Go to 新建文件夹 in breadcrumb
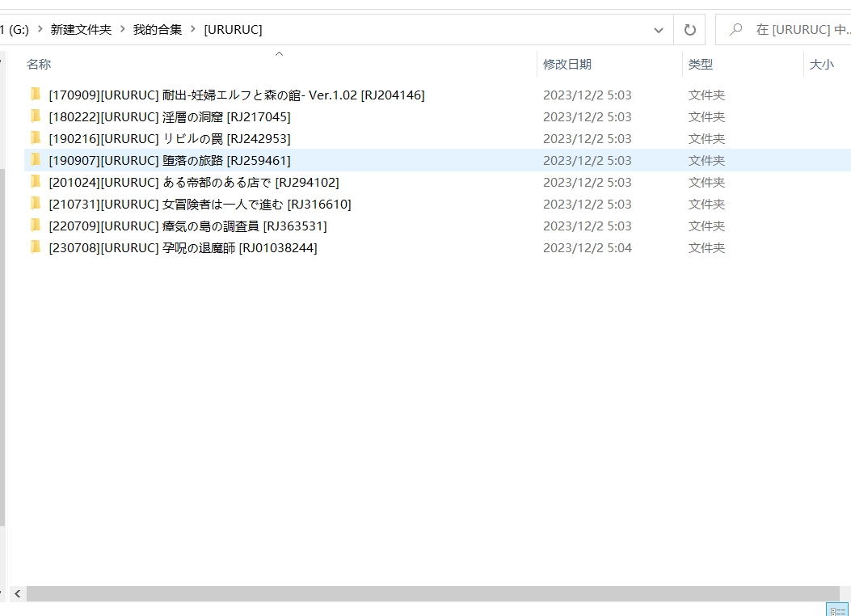The height and width of the screenshot is (616, 851). click(81, 29)
